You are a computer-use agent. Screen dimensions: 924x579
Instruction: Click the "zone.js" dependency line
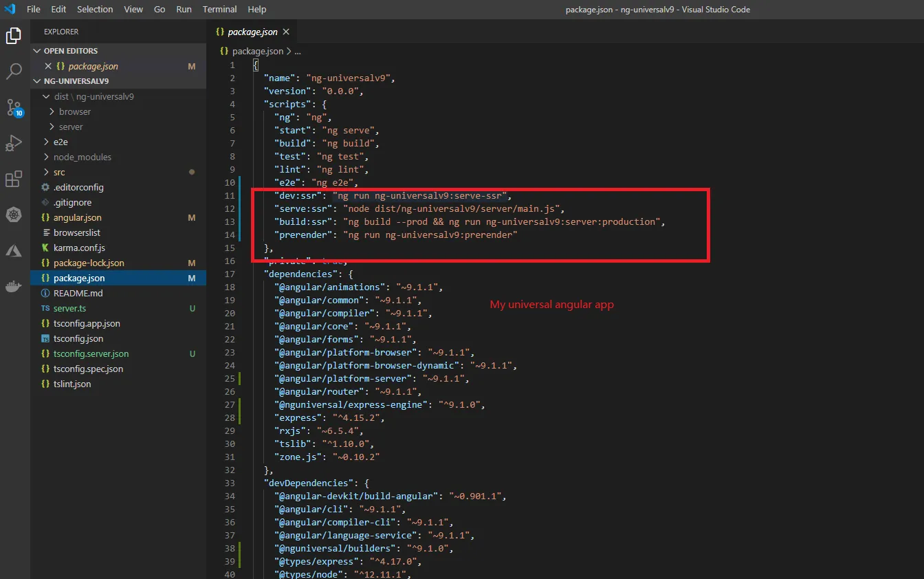(327, 457)
